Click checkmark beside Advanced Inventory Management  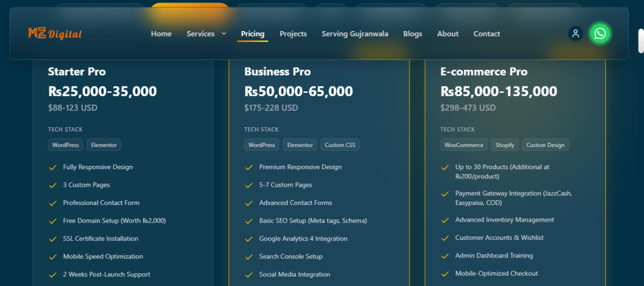(x=445, y=220)
